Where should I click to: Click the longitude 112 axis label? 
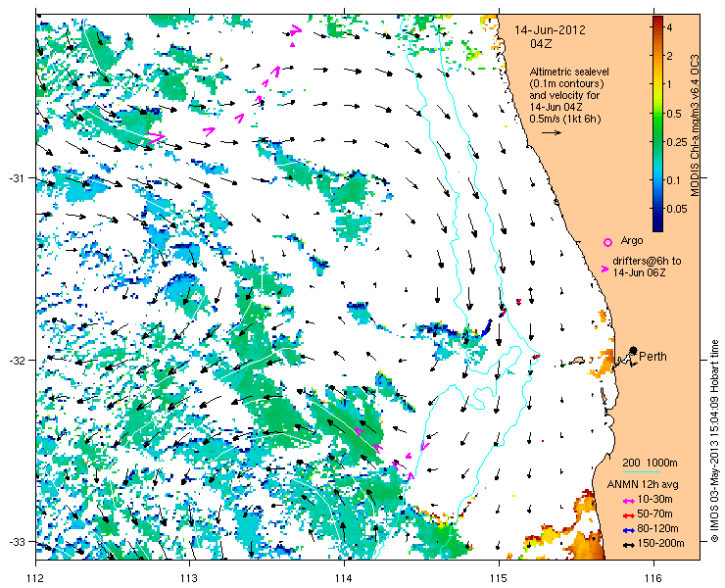click(x=36, y=578)
